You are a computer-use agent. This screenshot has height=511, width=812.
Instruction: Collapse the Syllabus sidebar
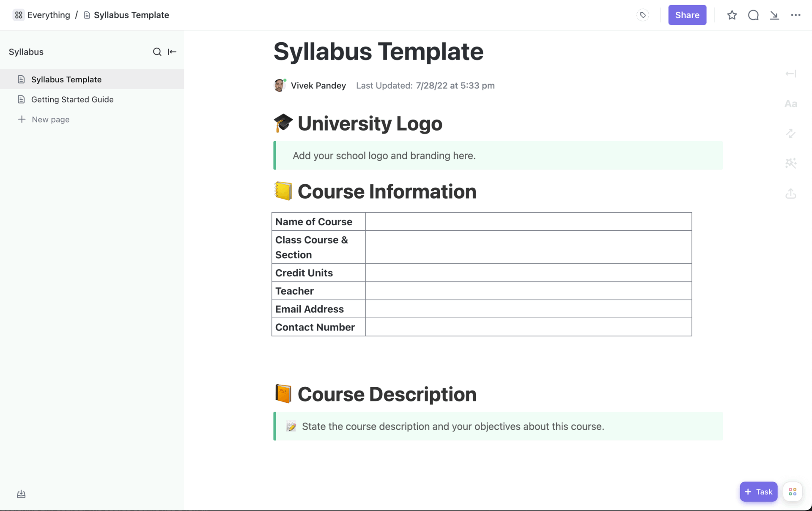pos(172,52)
